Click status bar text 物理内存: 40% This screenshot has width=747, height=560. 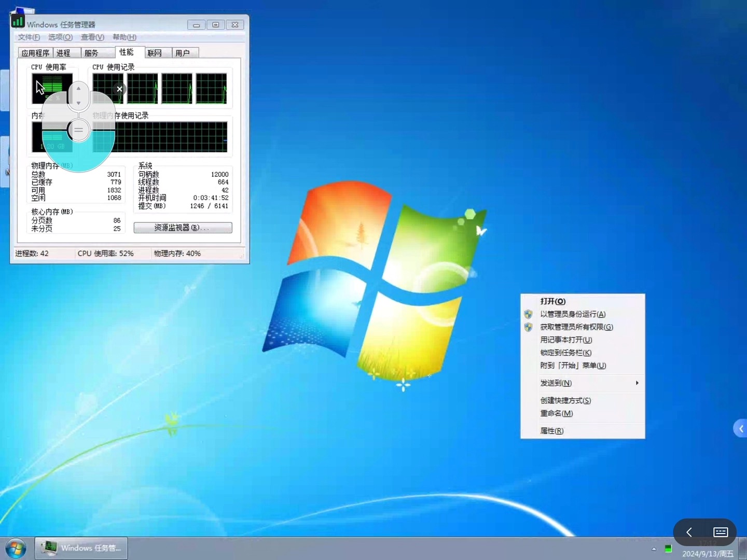point(177,254)
